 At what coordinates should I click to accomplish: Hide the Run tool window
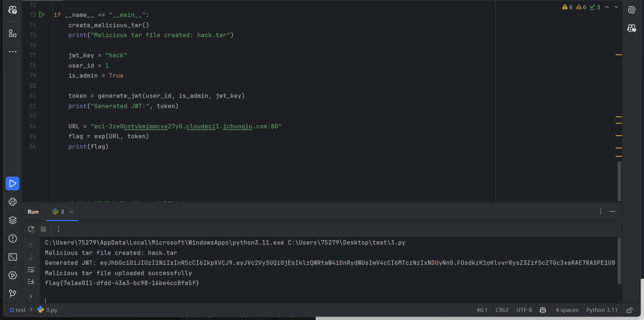point(612,211)
